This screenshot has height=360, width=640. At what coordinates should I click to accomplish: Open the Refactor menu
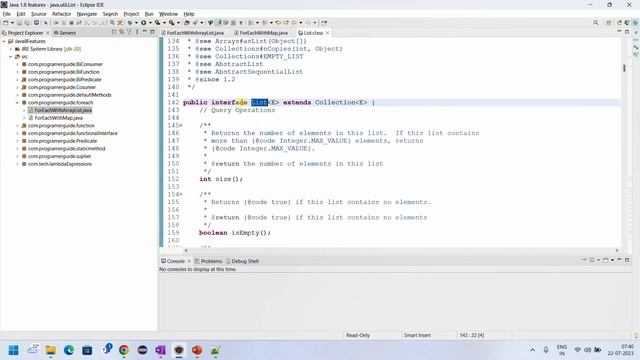[62, 14]
